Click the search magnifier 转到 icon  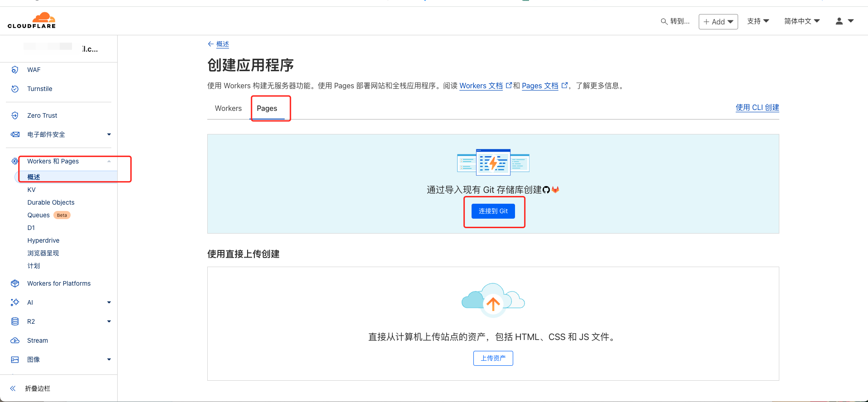coord(664,21)
